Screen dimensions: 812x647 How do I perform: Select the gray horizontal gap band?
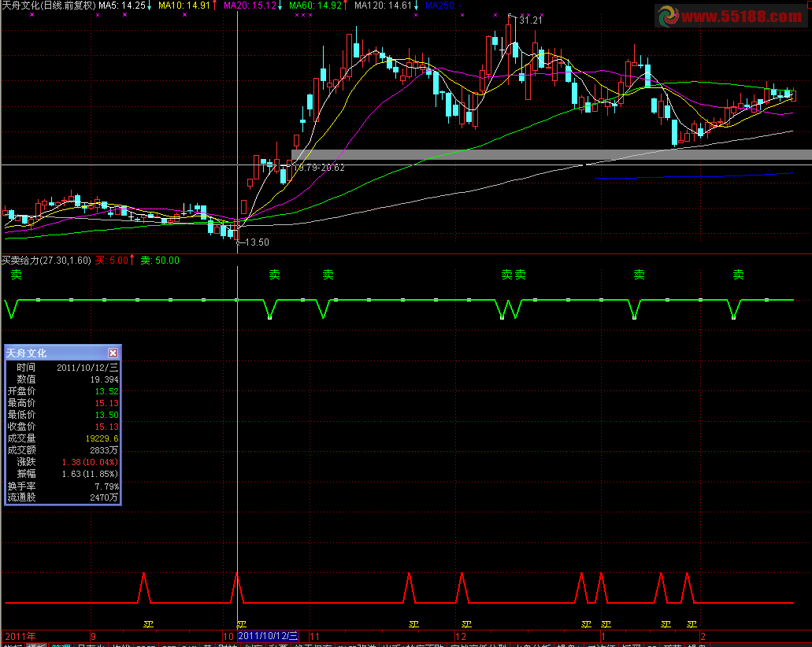click(x=551, y=155)
